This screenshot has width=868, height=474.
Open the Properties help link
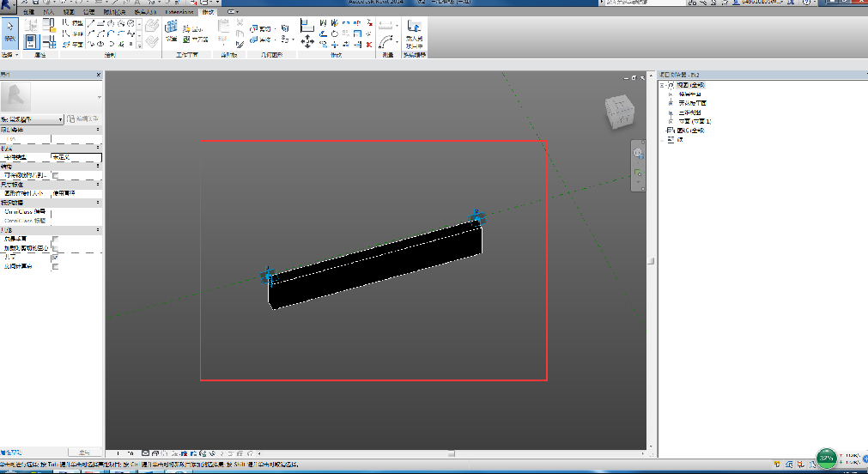[11, 453]
